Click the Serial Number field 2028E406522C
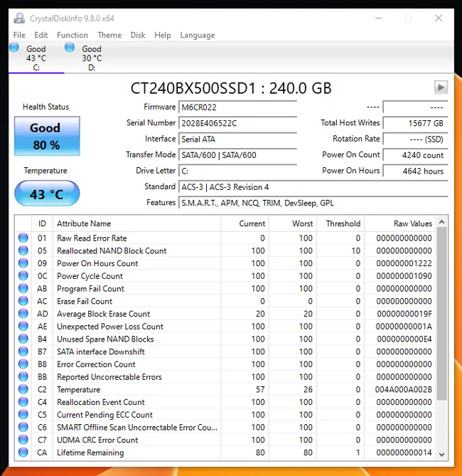The height and width of the screenshot is (476, 462). [237, 123]
